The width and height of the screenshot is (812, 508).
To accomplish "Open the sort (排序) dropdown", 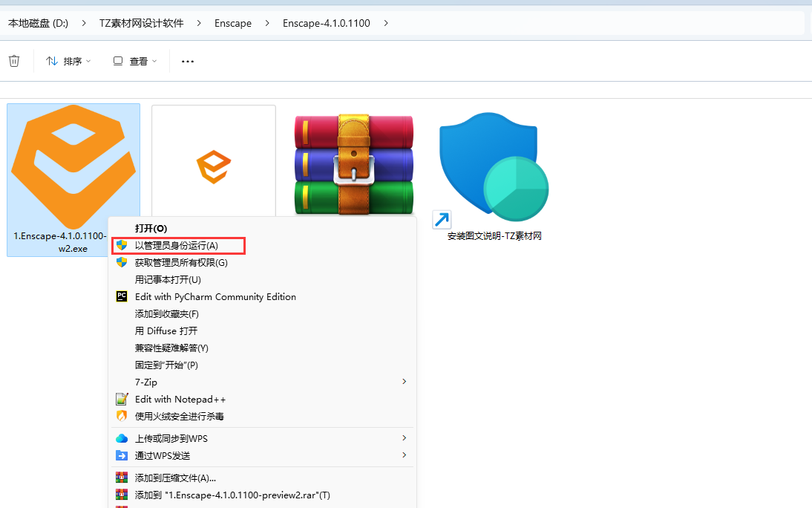I will pyautogui.click(x=68, y=61).
